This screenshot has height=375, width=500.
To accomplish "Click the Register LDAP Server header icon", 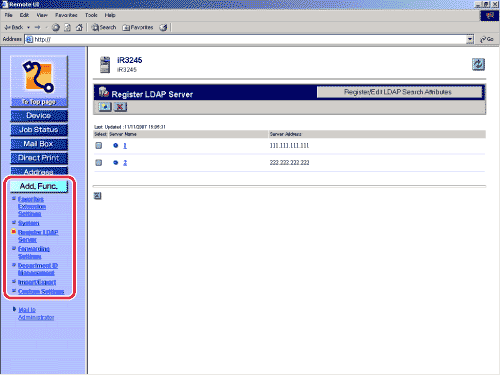I will click(104, 92).
